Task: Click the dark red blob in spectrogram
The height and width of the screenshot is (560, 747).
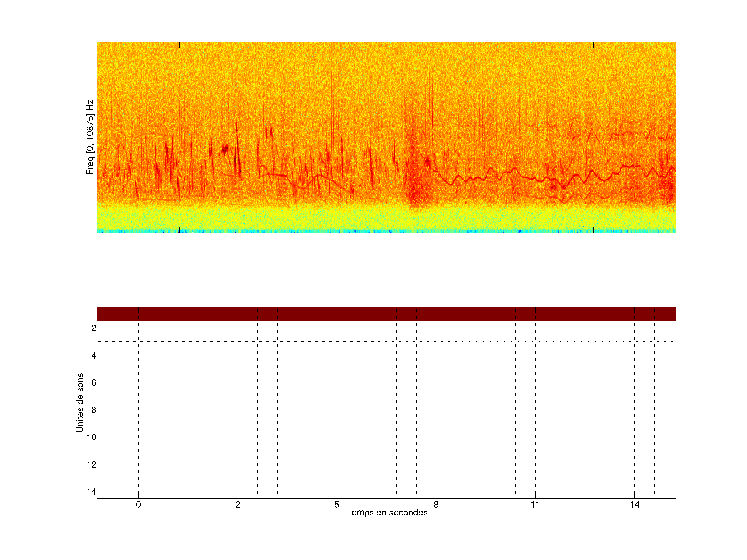Action: [x=225, y=149]
